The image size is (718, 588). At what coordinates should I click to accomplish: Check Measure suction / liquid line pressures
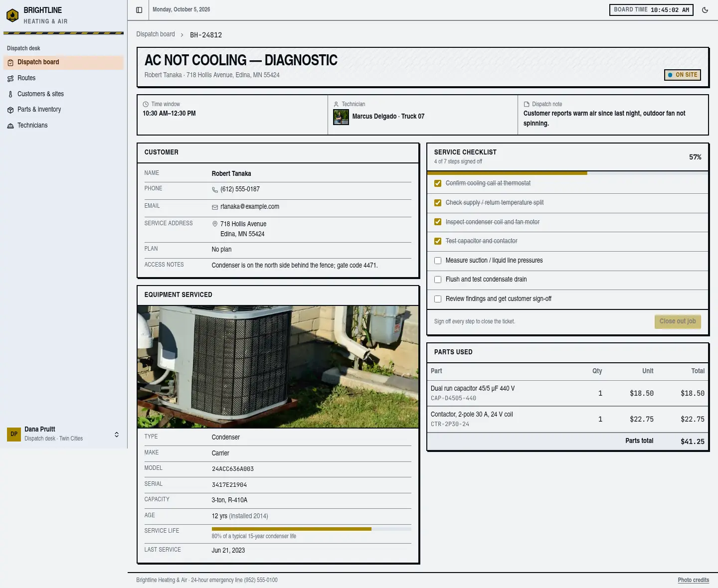pos(438,261)
